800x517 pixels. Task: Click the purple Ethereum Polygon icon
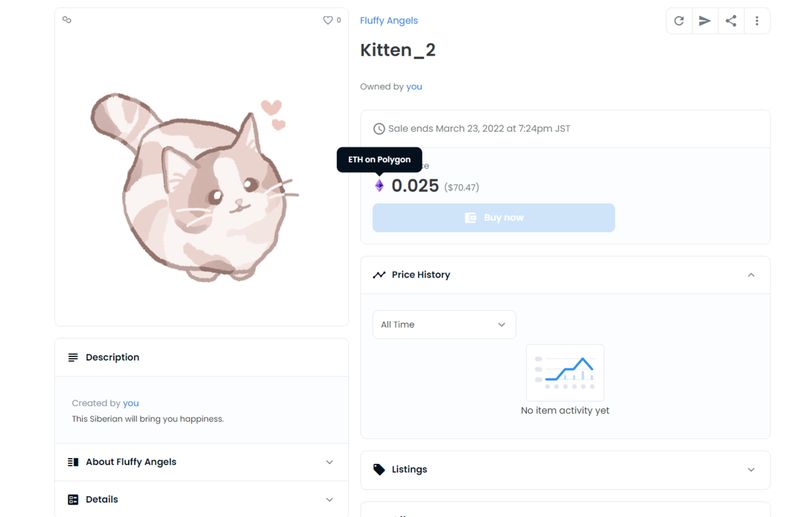coord(379,186)
